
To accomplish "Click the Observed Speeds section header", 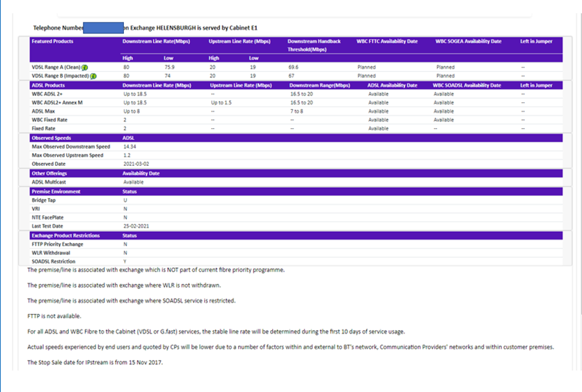I will [x=51, y=138].
